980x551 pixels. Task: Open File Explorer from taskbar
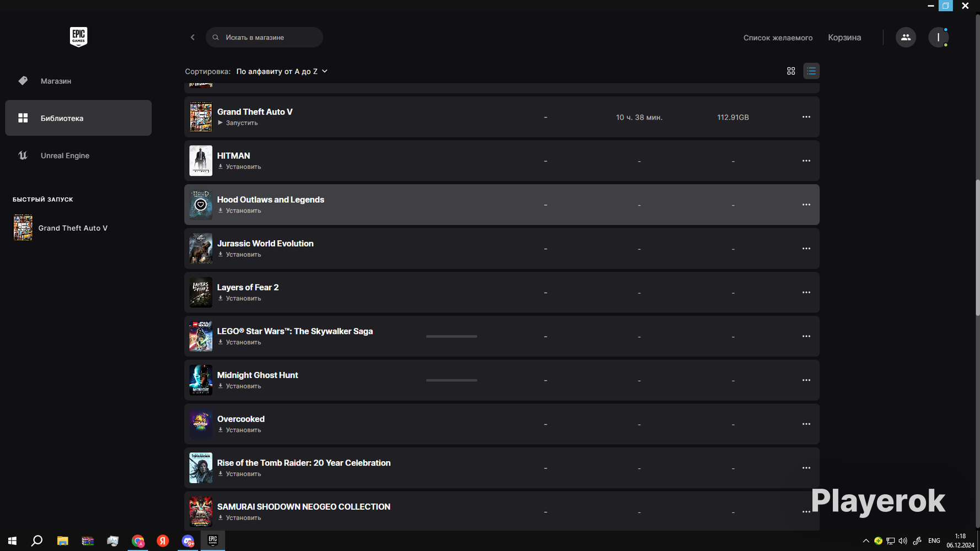coord(62,541)
